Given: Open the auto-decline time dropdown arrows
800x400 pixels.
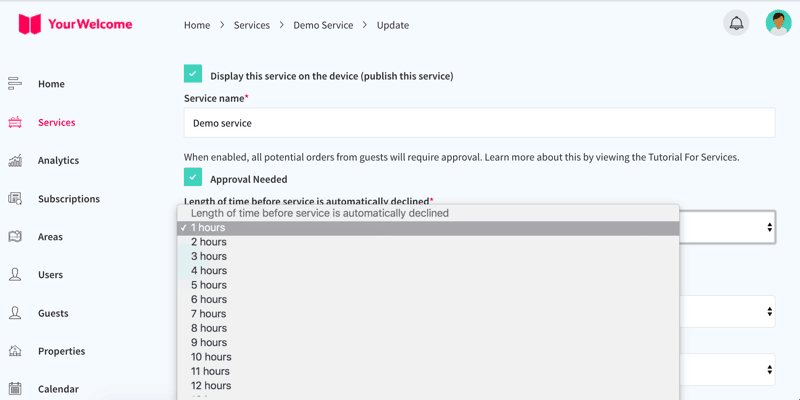Looking at the screenshot, I should click(x=769, y=228).
